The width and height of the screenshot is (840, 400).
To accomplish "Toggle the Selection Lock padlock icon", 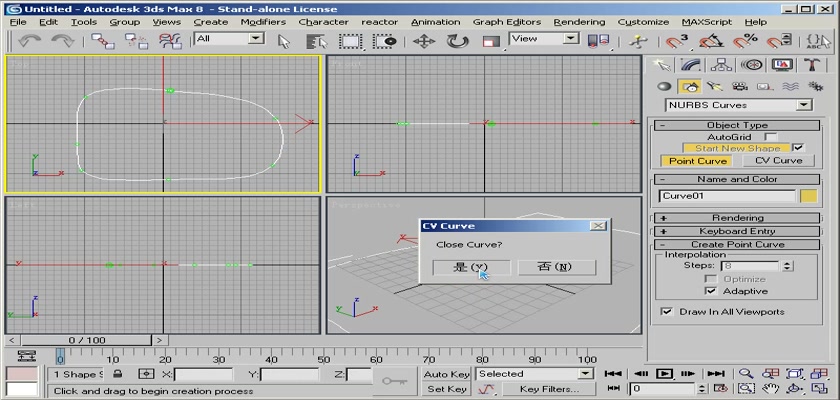I will pyautogui.click(x=117, y=374).
